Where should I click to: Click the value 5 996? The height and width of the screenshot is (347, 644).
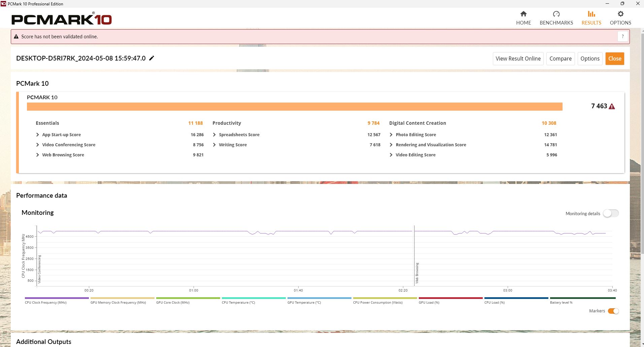551,155
